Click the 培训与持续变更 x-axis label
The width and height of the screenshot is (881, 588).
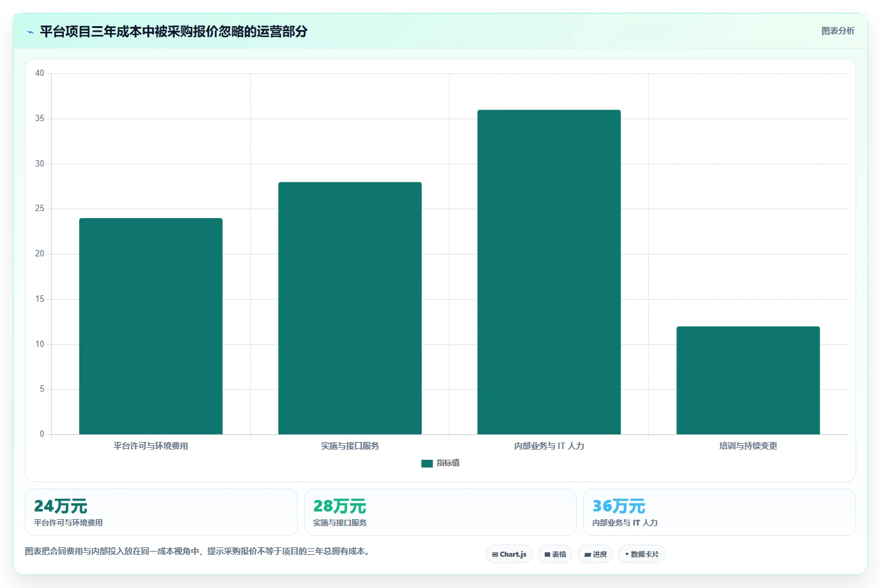(748, 446)
